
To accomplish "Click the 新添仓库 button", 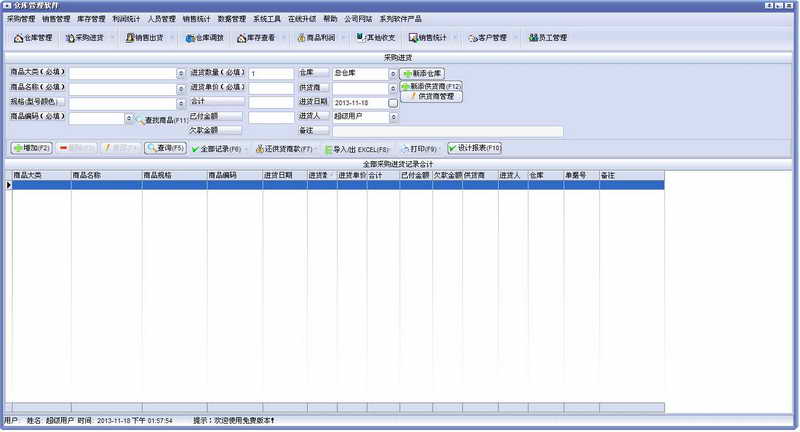I will pyautogui.click(x=422, y=73).
